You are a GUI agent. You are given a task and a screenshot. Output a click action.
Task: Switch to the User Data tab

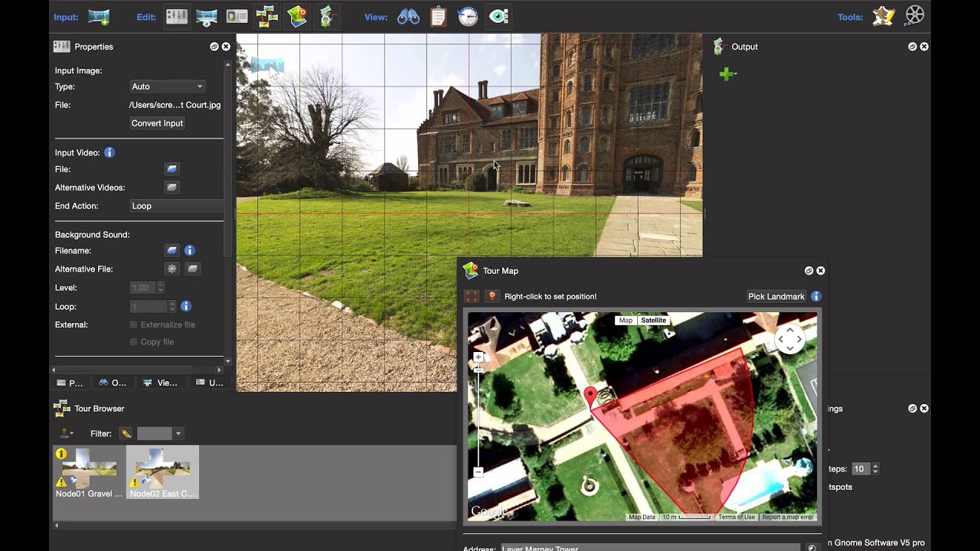tap(210, 383)
